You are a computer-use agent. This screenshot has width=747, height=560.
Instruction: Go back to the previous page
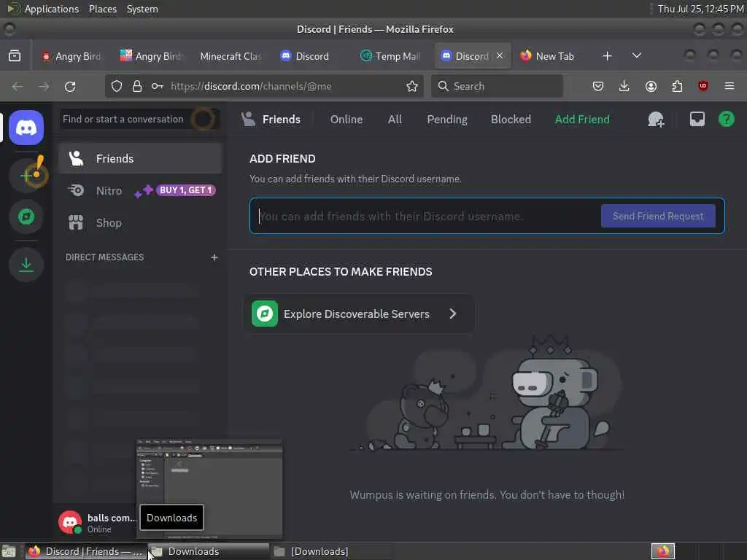18,86
